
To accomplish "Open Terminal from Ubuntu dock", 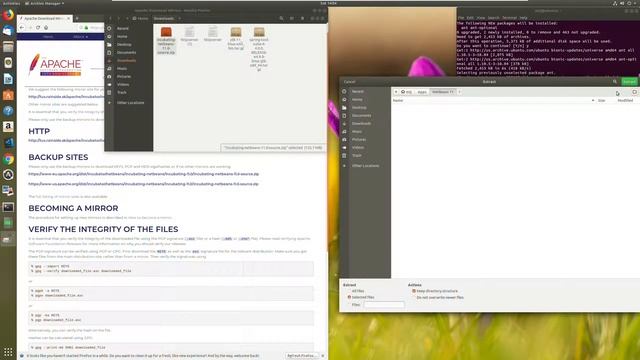I will pos(8,207).
